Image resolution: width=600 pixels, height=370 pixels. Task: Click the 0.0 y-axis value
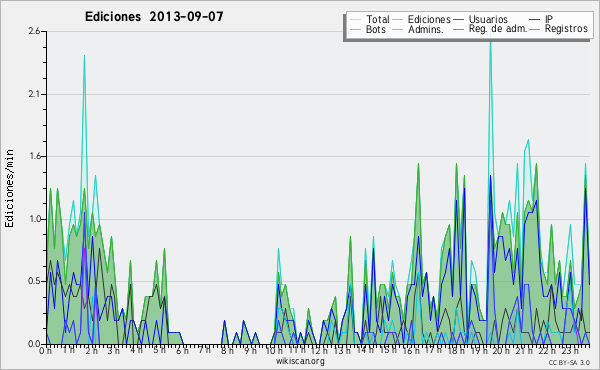coord(34,344)
